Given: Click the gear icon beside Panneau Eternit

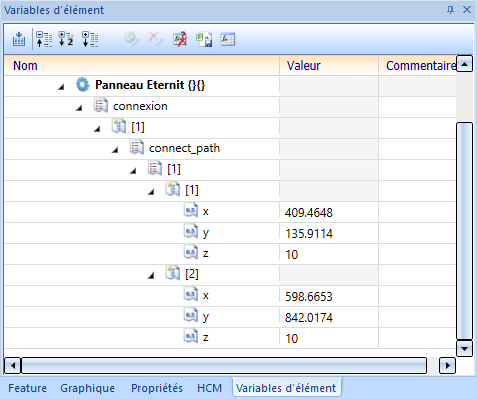Looking at the screenshot, I should click(82, 85).
